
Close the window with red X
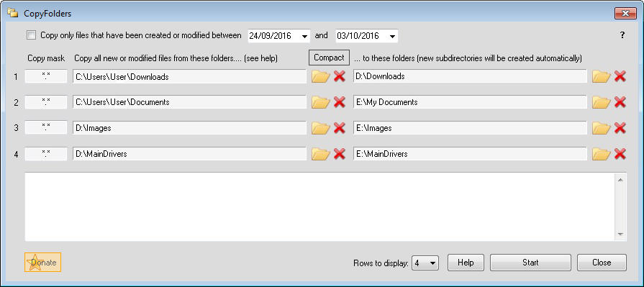(x=625, y=13)
